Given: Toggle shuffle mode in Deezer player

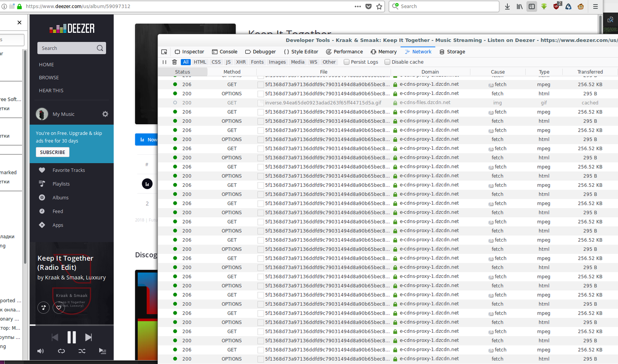Looking at the screenshot, I should coord(82,351).
